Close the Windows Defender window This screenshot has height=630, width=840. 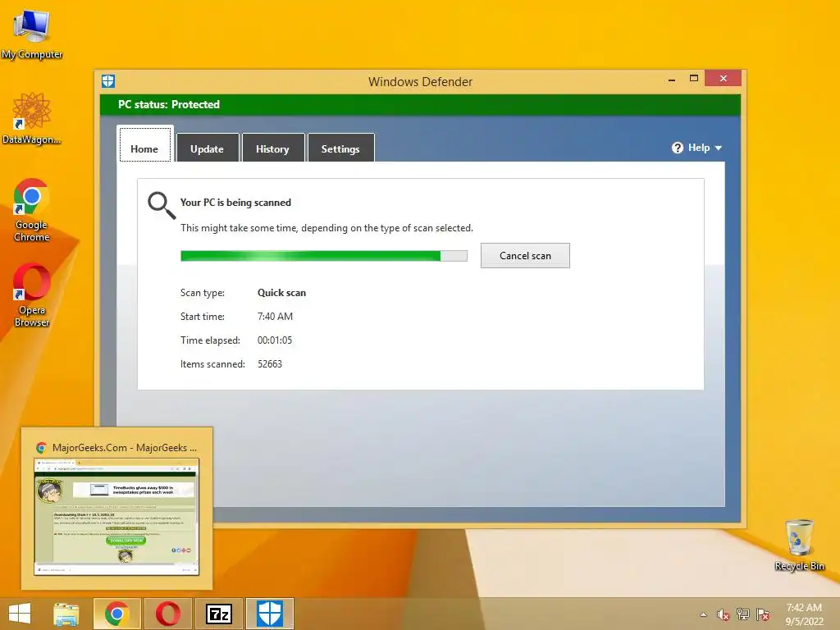click(724, 78)
